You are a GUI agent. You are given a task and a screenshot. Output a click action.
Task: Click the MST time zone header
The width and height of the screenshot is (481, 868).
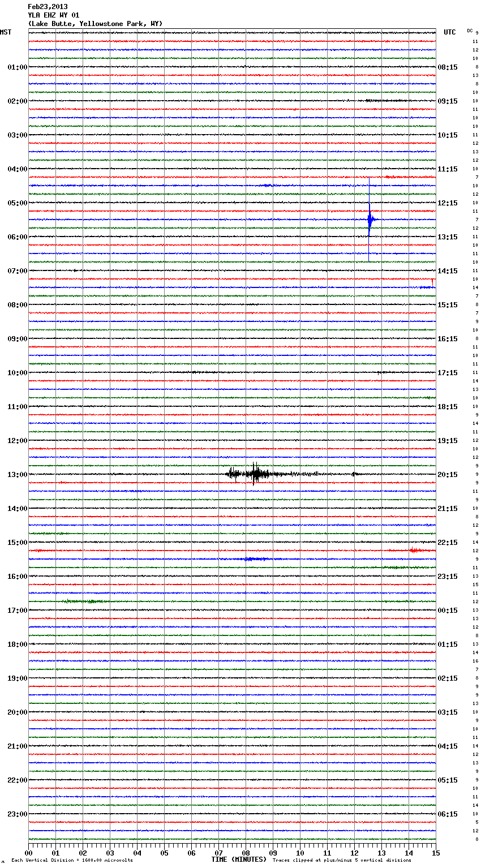point(6,32)
